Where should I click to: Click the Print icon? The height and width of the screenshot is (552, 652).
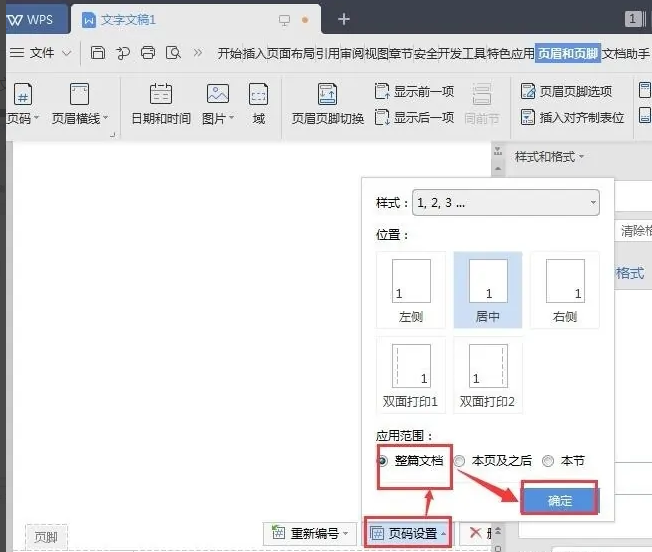tap(148, 53)
